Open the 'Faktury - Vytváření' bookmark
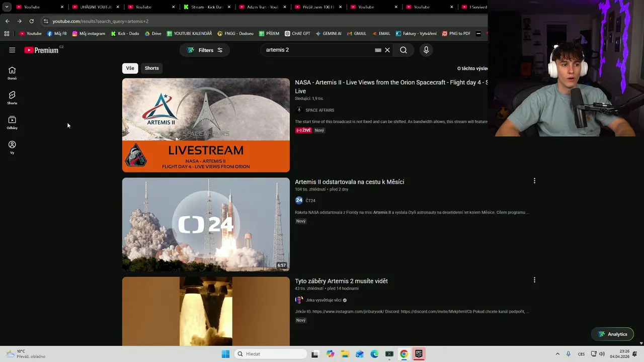 (x=416, y=34)
